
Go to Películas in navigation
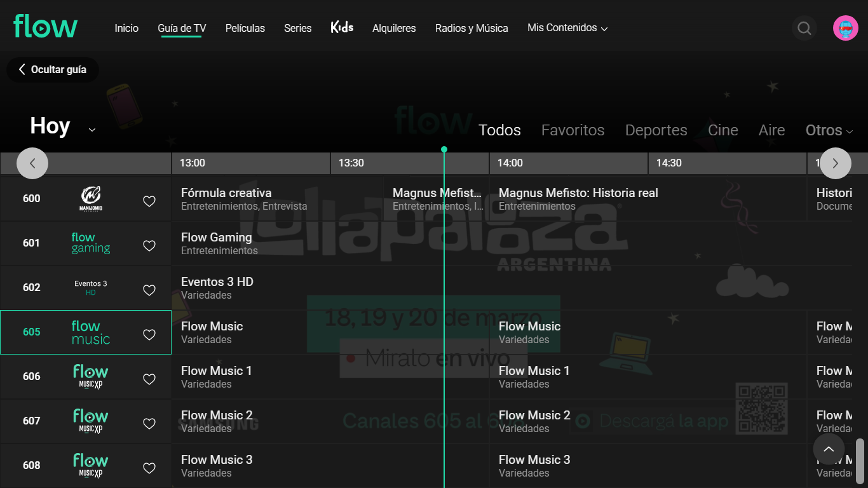[x=245, y=28]
